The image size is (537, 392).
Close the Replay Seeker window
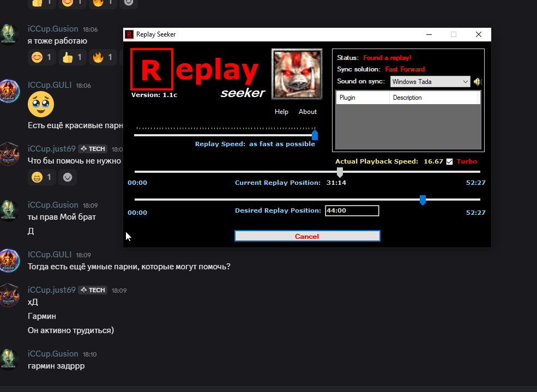tap(479, 34)
